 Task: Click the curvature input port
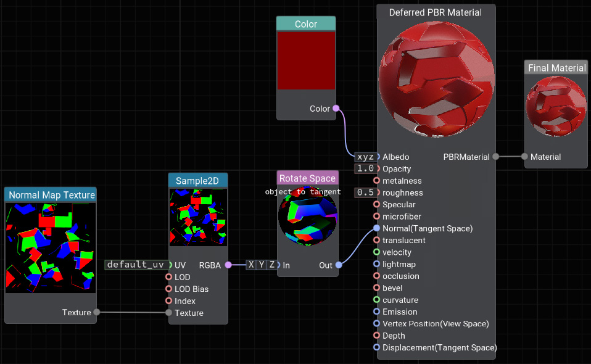pyautogui.click(x=376, y=300)
